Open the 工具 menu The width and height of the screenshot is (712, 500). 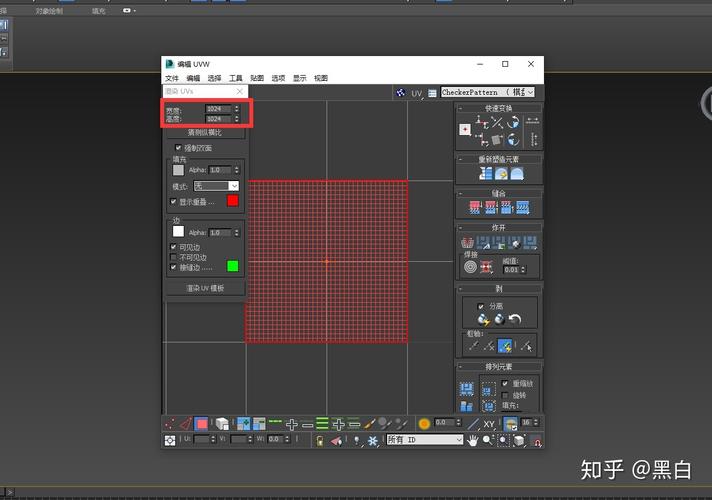point(236,78)
